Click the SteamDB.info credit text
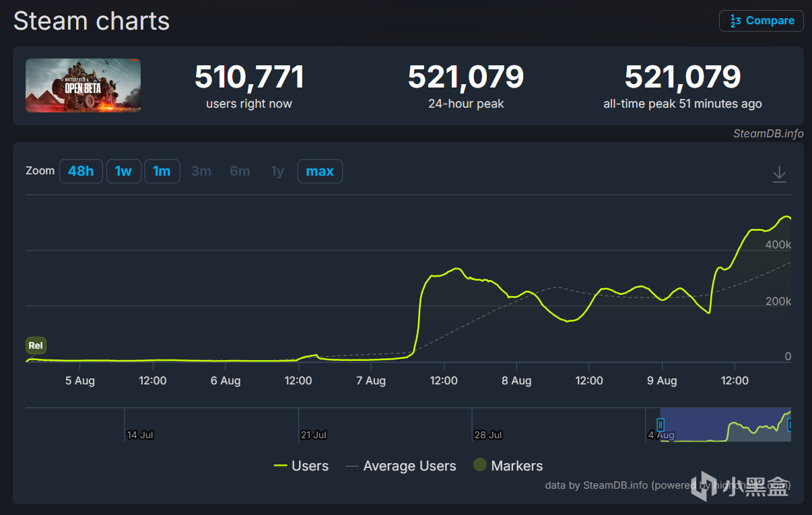Screen dimensions: 812x515 pos(768,133)
